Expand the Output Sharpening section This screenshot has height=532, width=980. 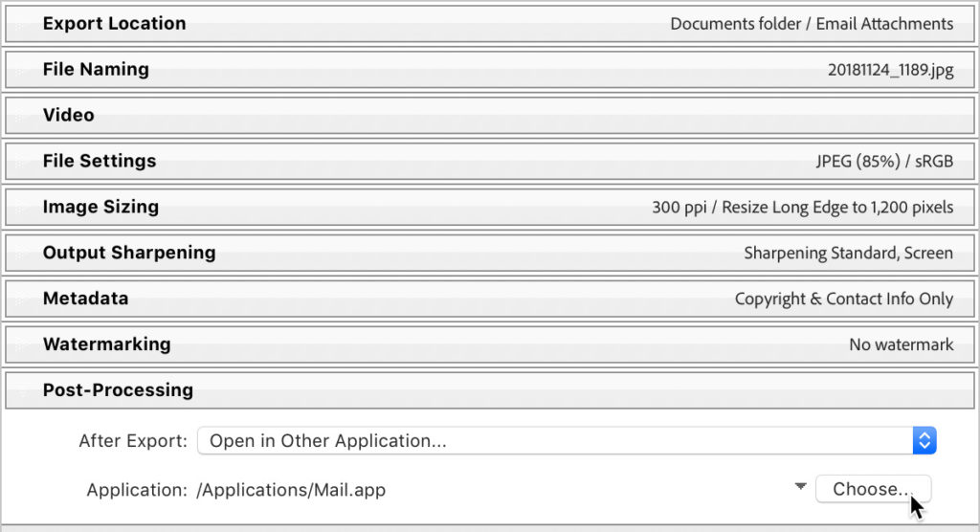click(128, 253)
